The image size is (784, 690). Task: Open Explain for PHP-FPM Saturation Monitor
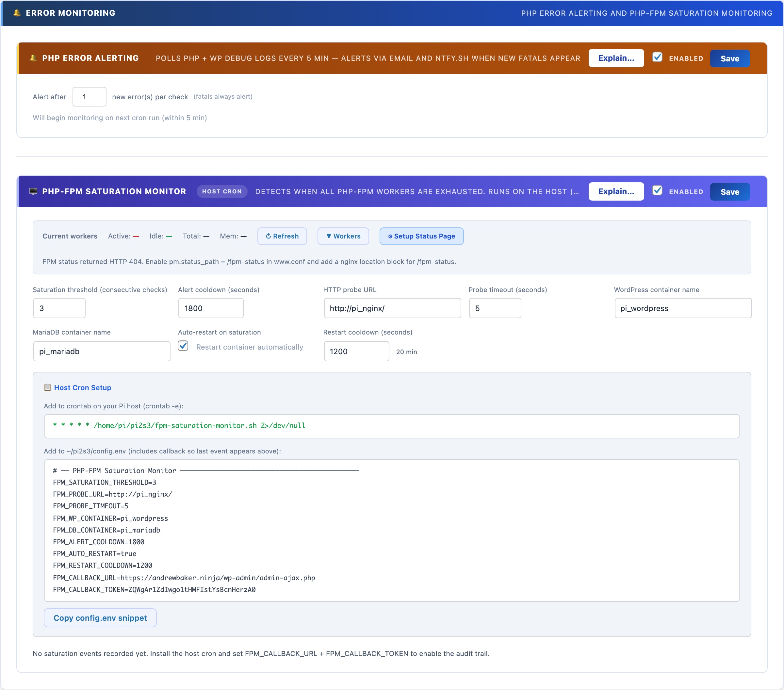[616, 191]
